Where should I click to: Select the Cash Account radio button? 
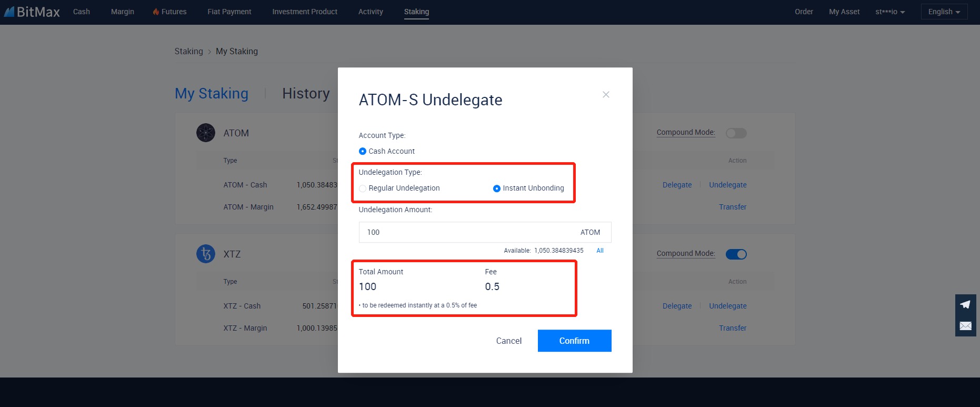[363, 152]
